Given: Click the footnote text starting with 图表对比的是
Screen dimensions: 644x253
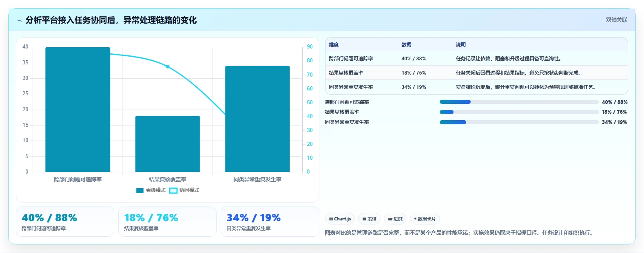Looking at the screenshot, I should pyautogui.click(x=460, y=233).
